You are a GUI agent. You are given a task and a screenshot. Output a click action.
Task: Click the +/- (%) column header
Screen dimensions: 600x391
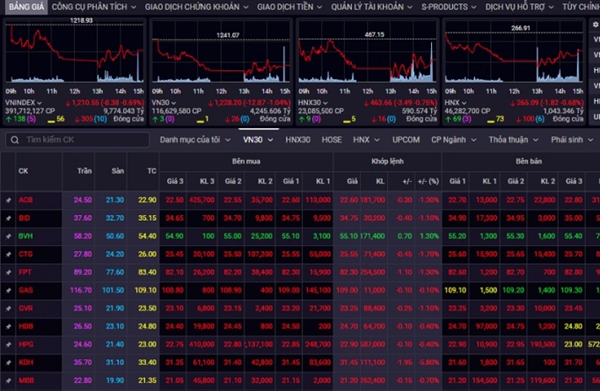pos(428,181)
